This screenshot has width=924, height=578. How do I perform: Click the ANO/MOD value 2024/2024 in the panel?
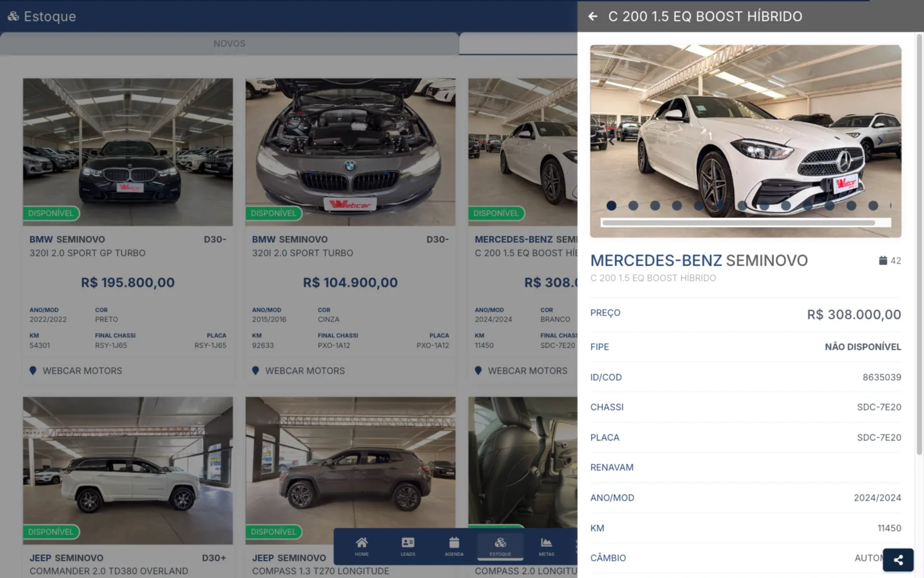tap(877, 498)
